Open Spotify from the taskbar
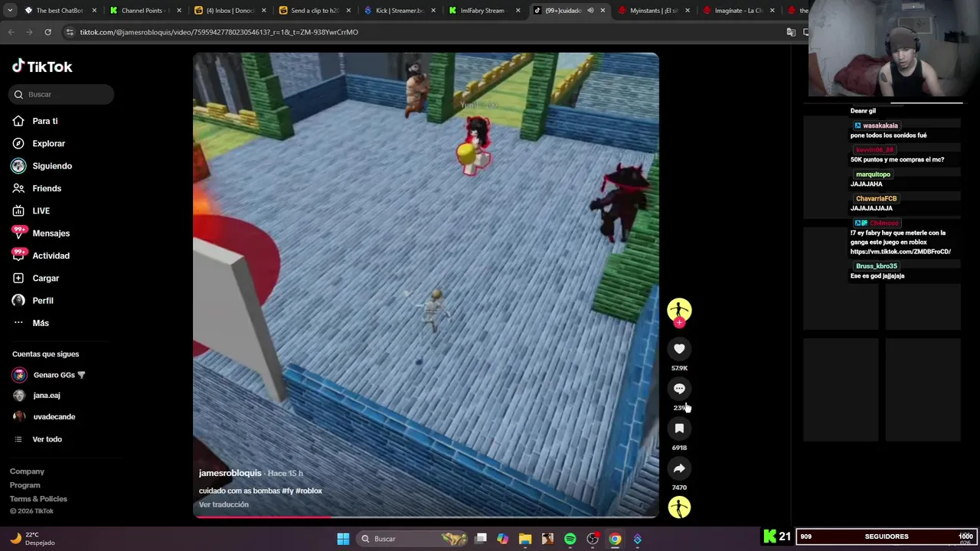This screenshot has width=980, height=551. pos(570,539)
